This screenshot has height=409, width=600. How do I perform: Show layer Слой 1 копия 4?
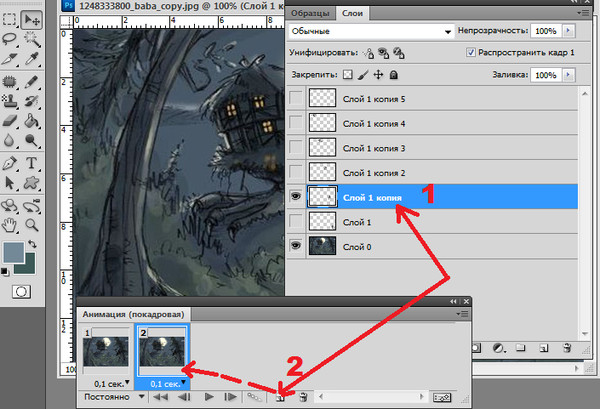click(295, 122)
